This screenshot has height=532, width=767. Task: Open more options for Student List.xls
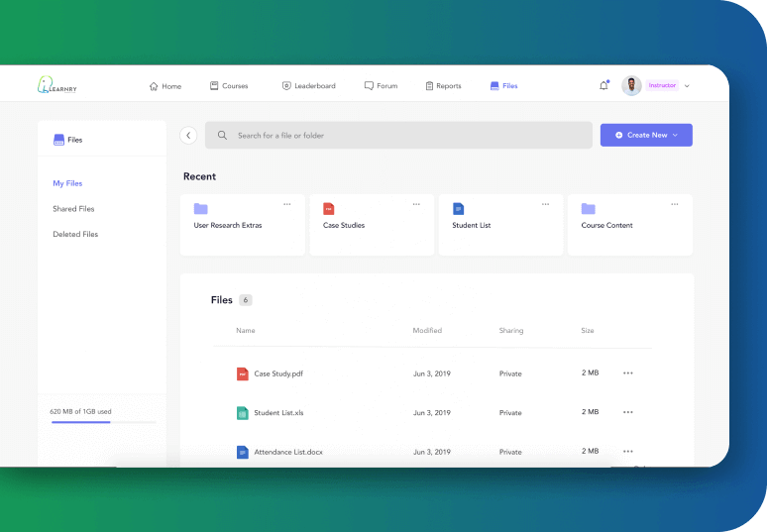tap(628, 412)
